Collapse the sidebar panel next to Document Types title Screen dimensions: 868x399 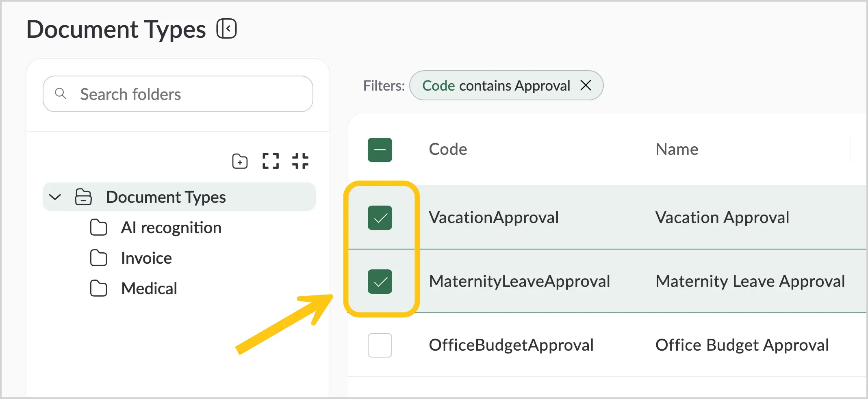(226, 29)
